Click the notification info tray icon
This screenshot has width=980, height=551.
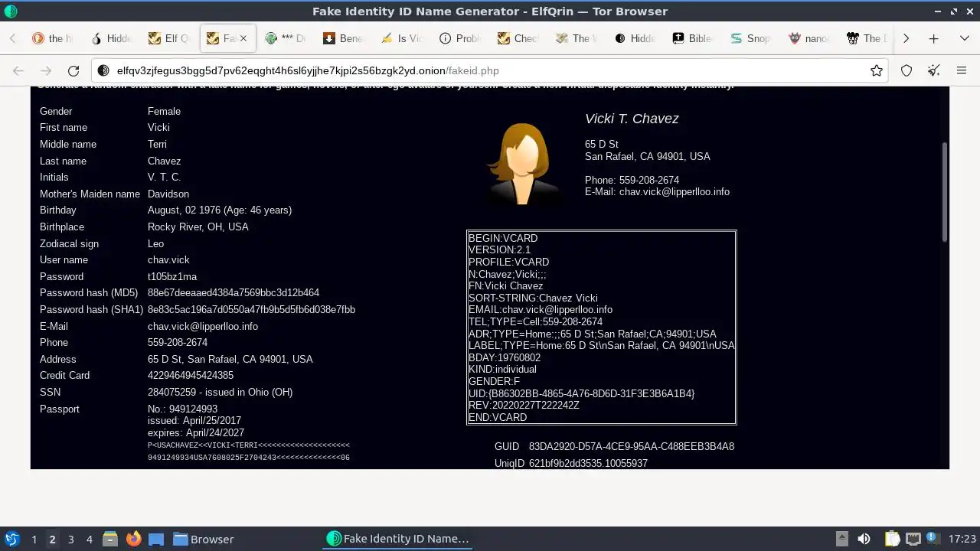[x=933, y=539]
